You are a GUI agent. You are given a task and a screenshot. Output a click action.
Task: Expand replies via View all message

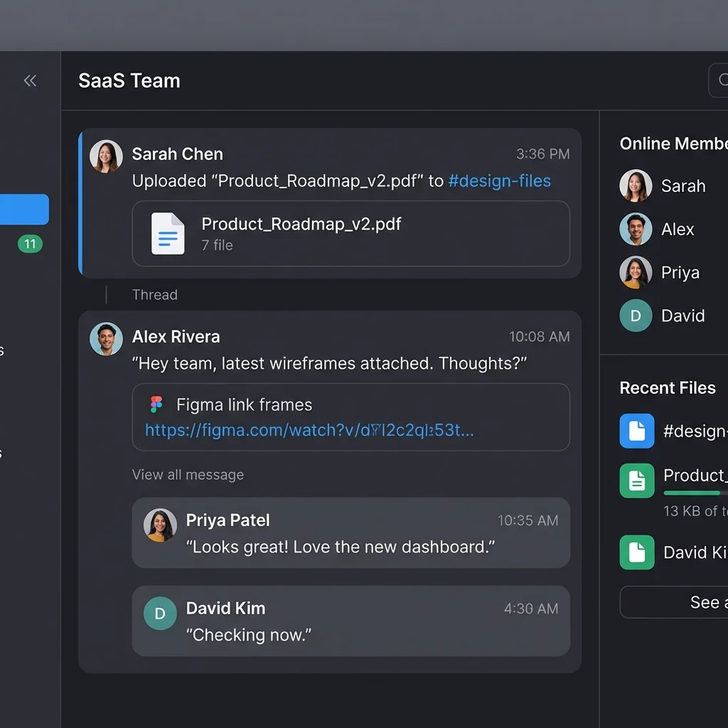188,474
